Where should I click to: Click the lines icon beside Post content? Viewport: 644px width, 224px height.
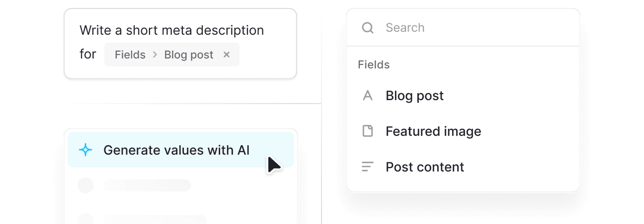click(x=367, y=167)
